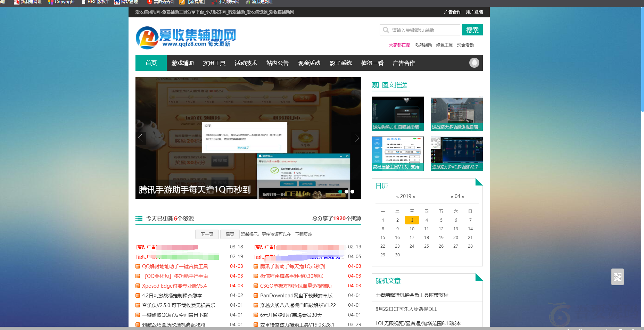
Task: Open article QQ解封地址助手一键合集工具
Action: point(175,266)
